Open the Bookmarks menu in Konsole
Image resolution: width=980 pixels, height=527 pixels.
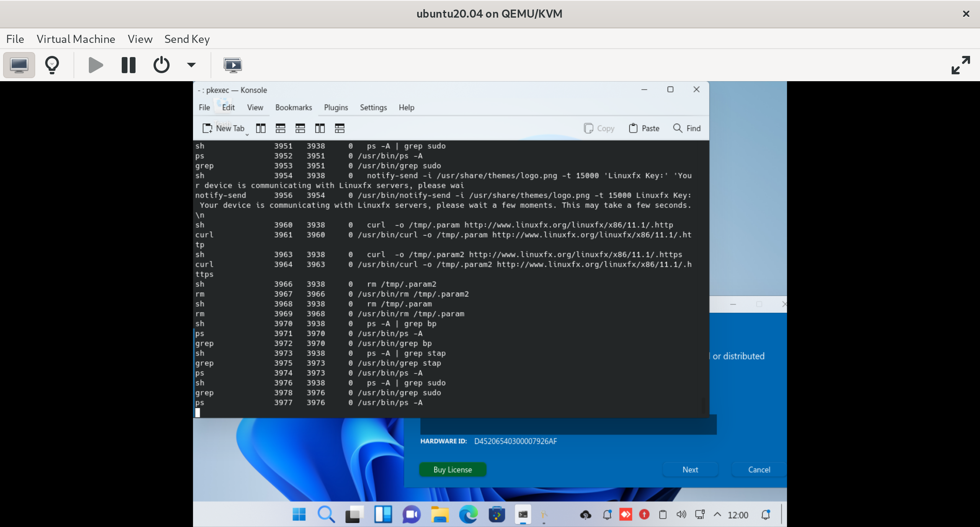click(x=294, y=108)
